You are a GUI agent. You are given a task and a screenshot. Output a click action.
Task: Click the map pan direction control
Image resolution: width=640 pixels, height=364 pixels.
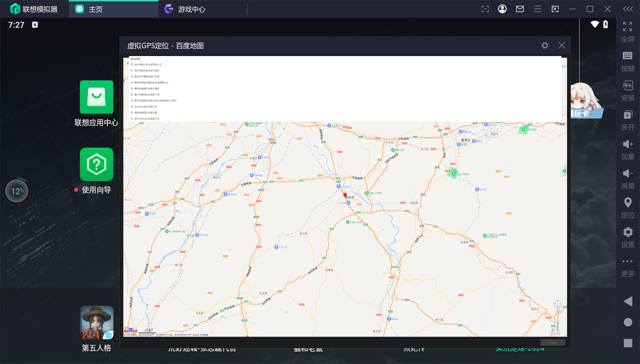point(557,303)
